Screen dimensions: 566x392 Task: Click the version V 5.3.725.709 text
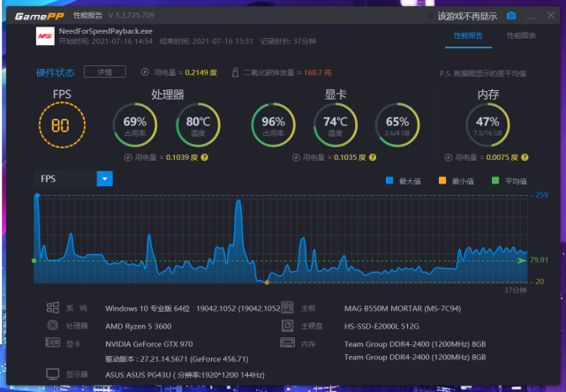click(x=131, y=15)
